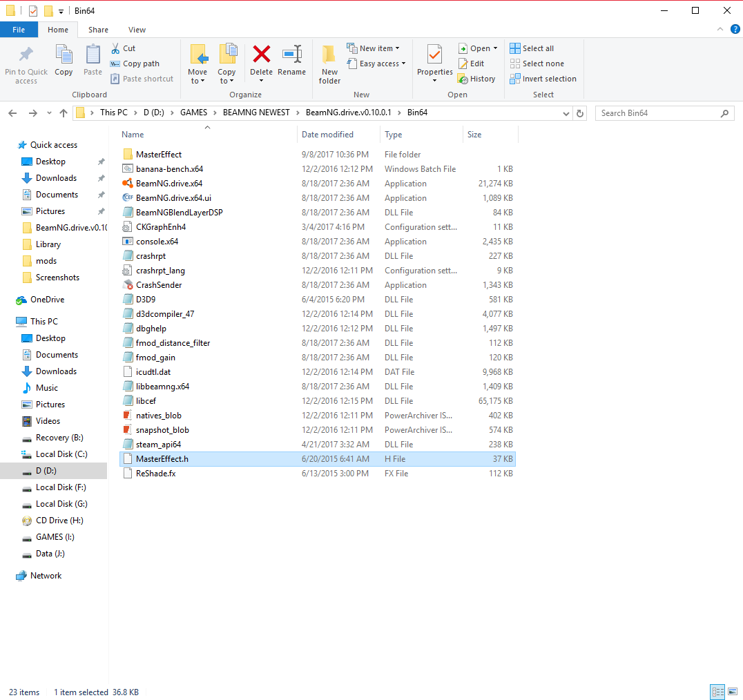Screen dimensions: 743x700
Task: Expand the Easy access dropdown
Action: [403, 64]
